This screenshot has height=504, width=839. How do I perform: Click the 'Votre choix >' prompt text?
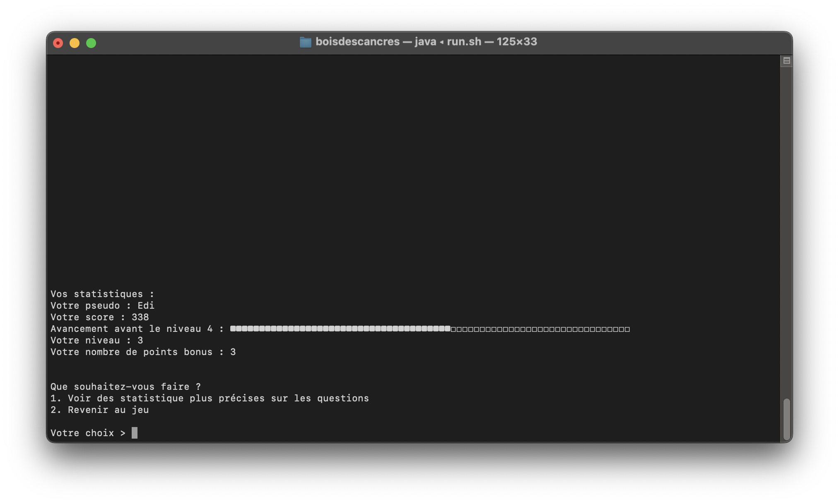[88, 433]
